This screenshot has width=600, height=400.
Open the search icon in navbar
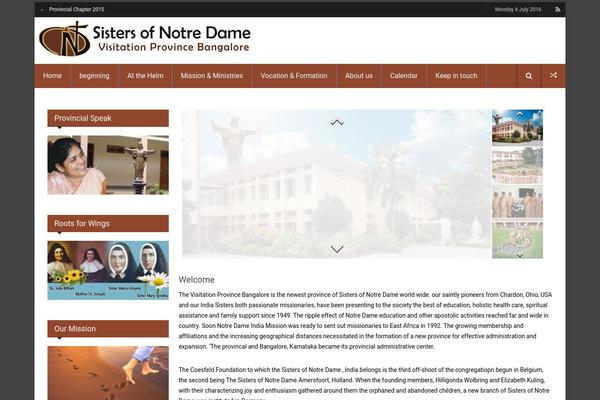coord(529,76)
